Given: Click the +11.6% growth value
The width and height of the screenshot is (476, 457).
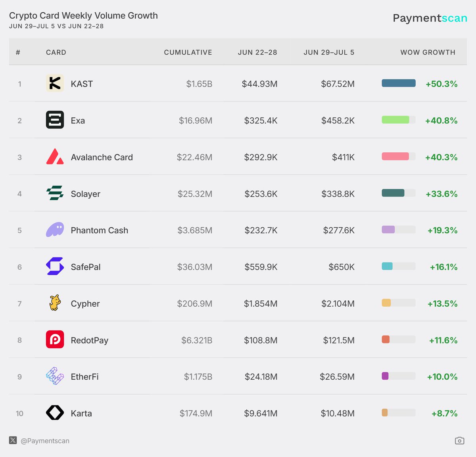Looking at the screenshot, I should [x=443, y=340].
